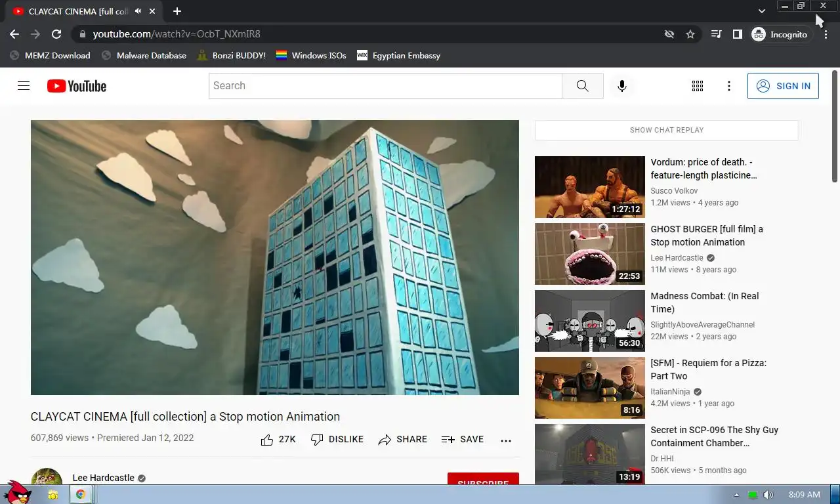View site info padlock
840x504 pixels.
click(82, 34)
